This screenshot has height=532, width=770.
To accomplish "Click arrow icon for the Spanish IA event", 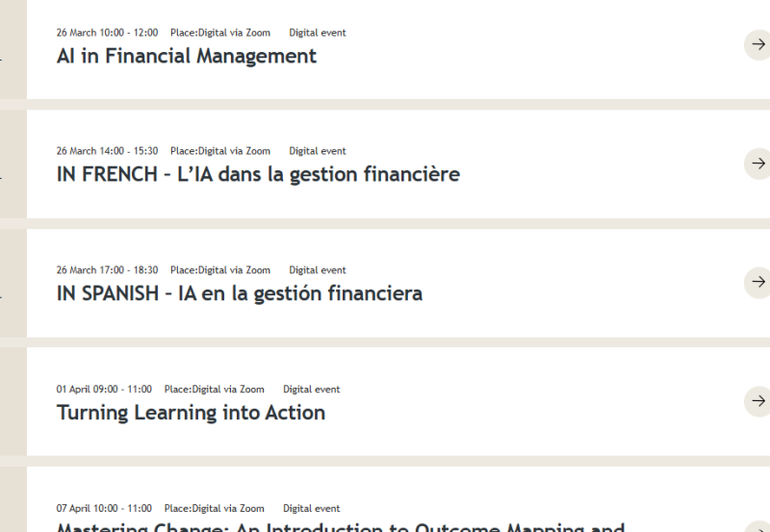I will coord(758,282).
